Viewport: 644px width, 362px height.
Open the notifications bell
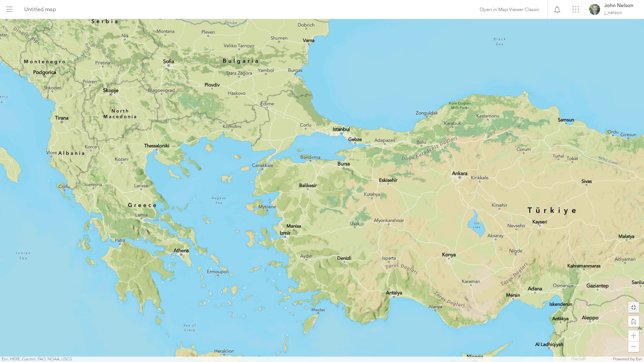pos(557,9)
